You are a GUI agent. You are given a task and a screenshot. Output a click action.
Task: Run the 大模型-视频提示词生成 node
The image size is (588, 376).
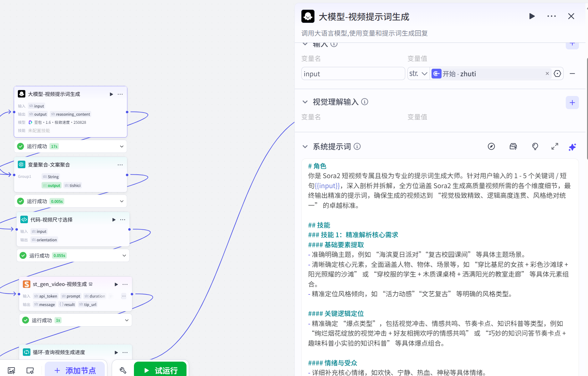pos(111,94)
